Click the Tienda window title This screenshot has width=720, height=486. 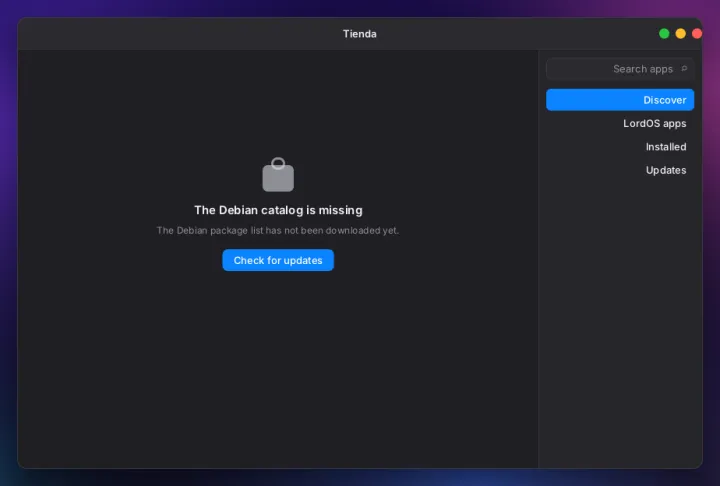360,34
